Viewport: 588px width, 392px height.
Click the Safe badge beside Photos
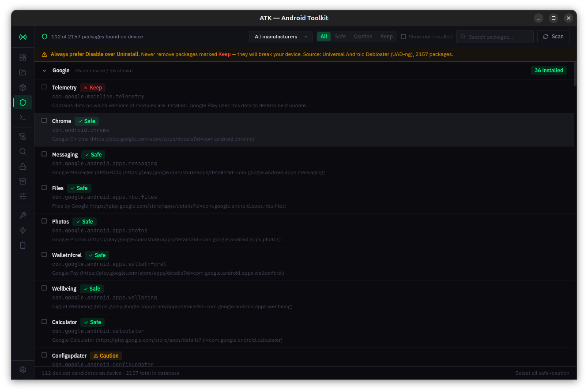pos(84,222)
